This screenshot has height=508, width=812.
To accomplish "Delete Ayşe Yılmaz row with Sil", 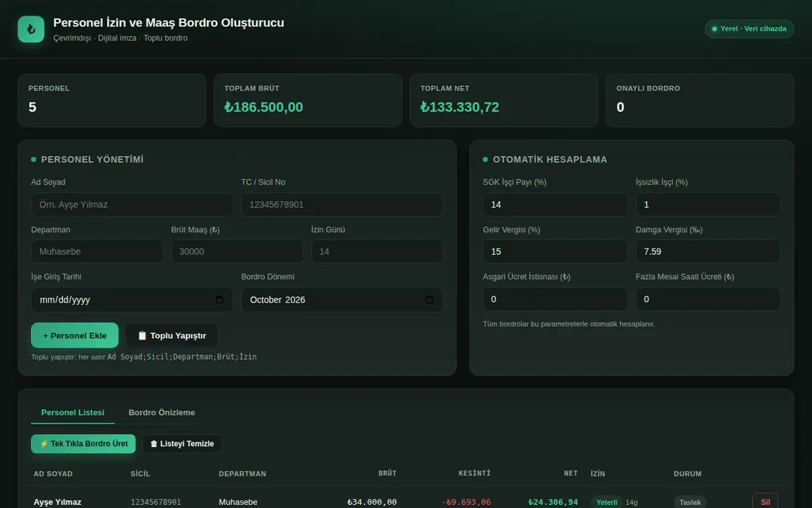I will [x=765, y=502].
